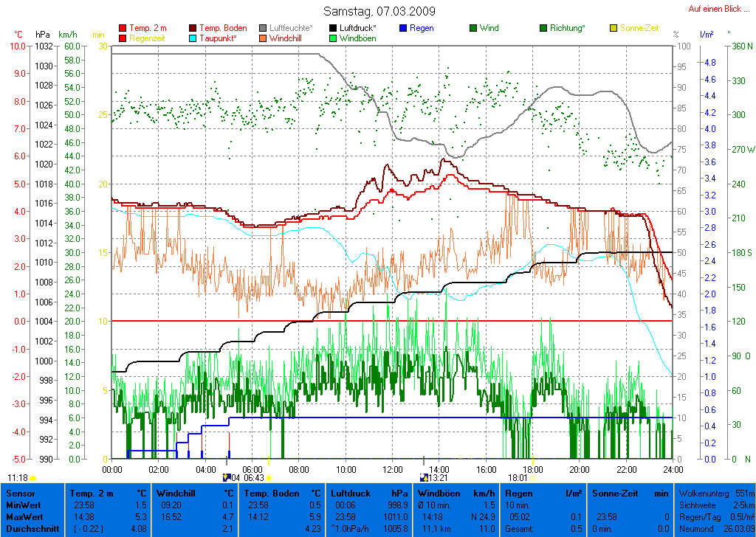Click the yellow sun icon beside 11:18

pyautogui.click(x=33, y=478)
